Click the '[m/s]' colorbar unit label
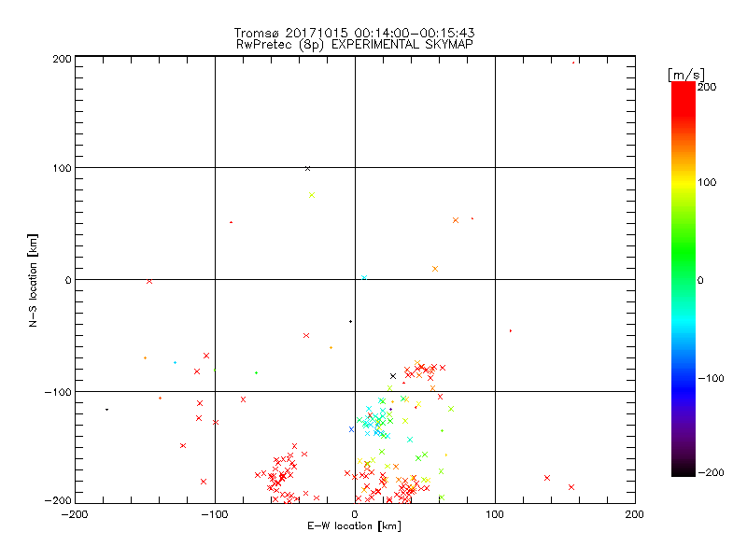The height and width of the screenshot is (560, 747). click(685, 74)
